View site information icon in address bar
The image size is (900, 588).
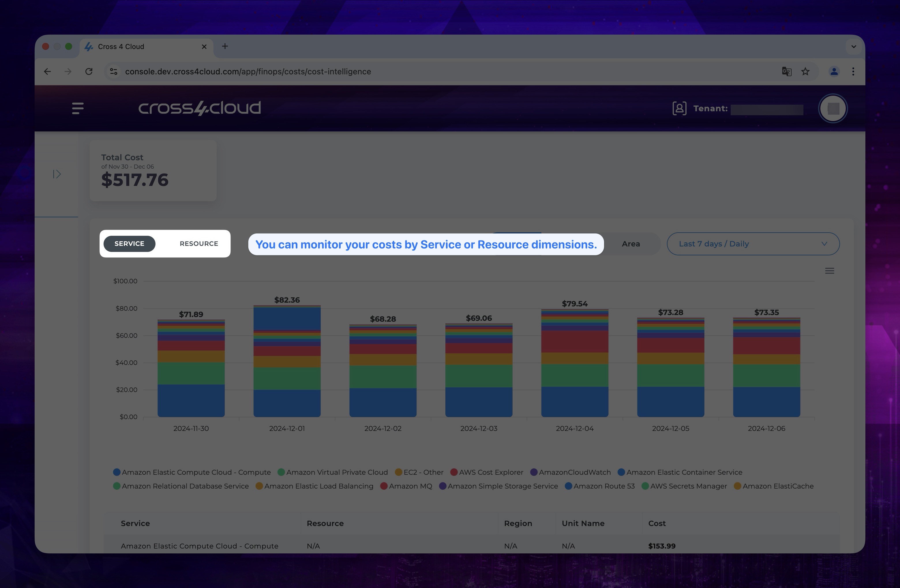[x=113, y=71]
